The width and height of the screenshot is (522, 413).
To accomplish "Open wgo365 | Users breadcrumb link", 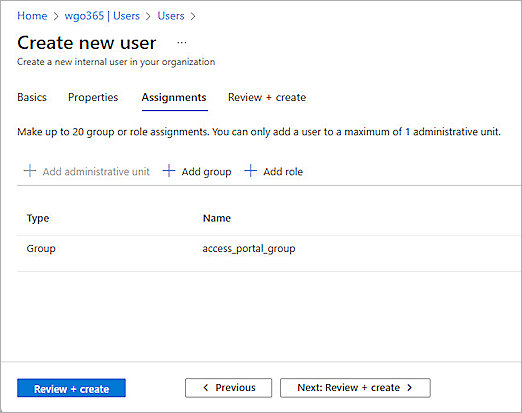I will pos(102,16).
